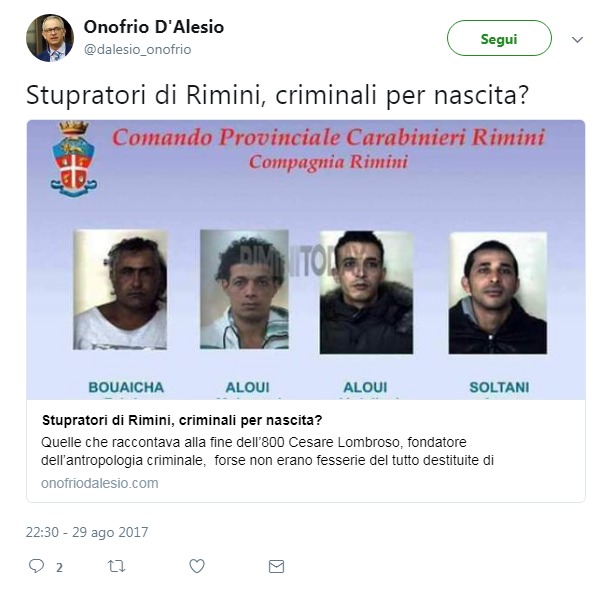Expand the chevron menu beside Segui
This screenshot has width=610, height=602.
click(x=577, y=39)
